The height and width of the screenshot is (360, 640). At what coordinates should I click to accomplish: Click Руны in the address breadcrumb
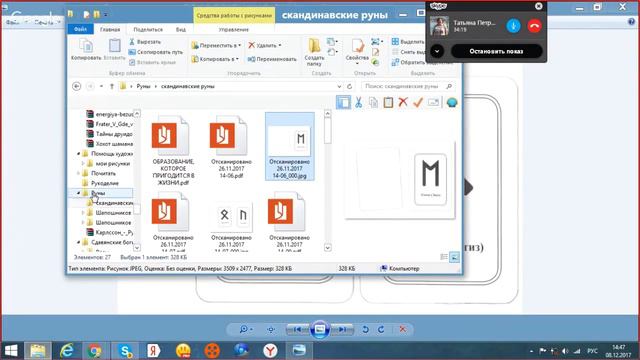click(143, 87)
